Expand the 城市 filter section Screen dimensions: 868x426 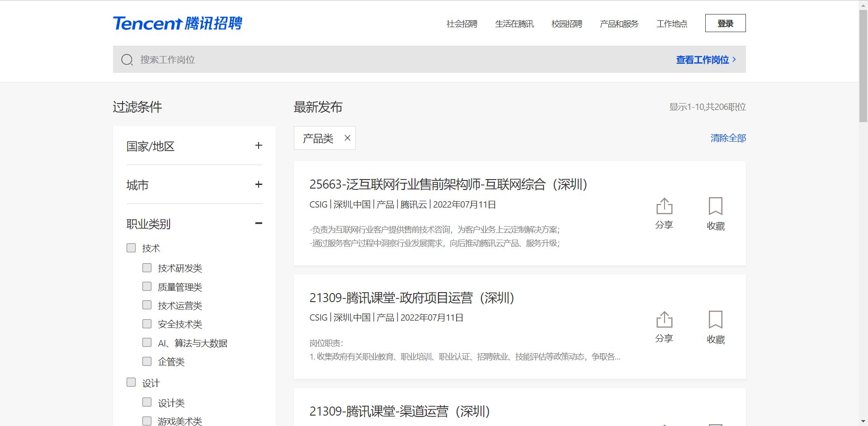coord(259,185)
